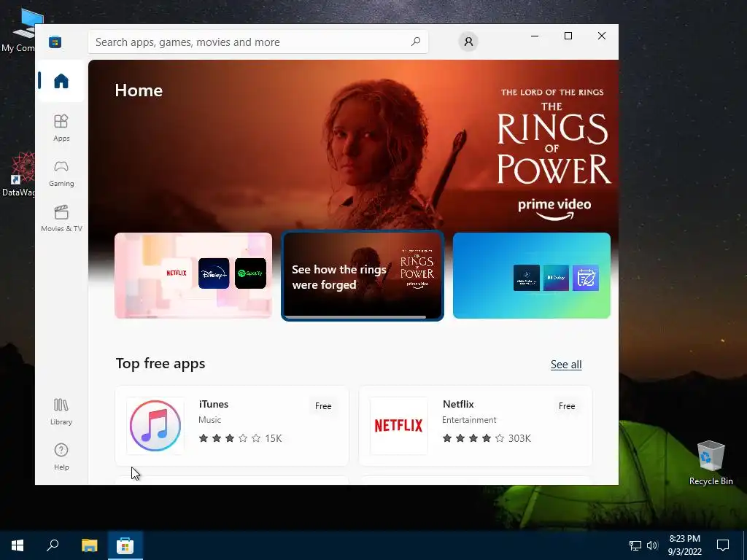Click See all for Top free apps
Image resolution: width=747 pixels, height=560 pixels.
point(566,365)
